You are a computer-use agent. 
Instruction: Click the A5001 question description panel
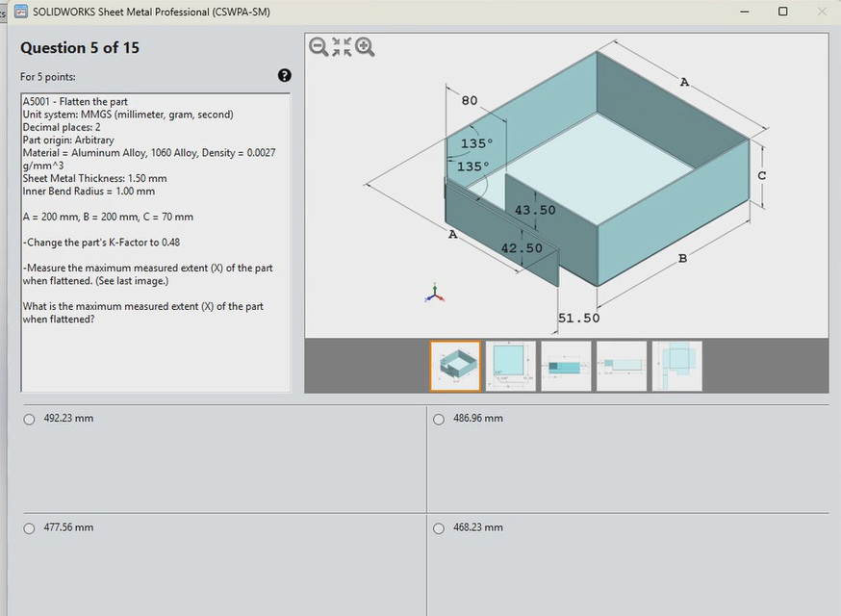[154, 241]
